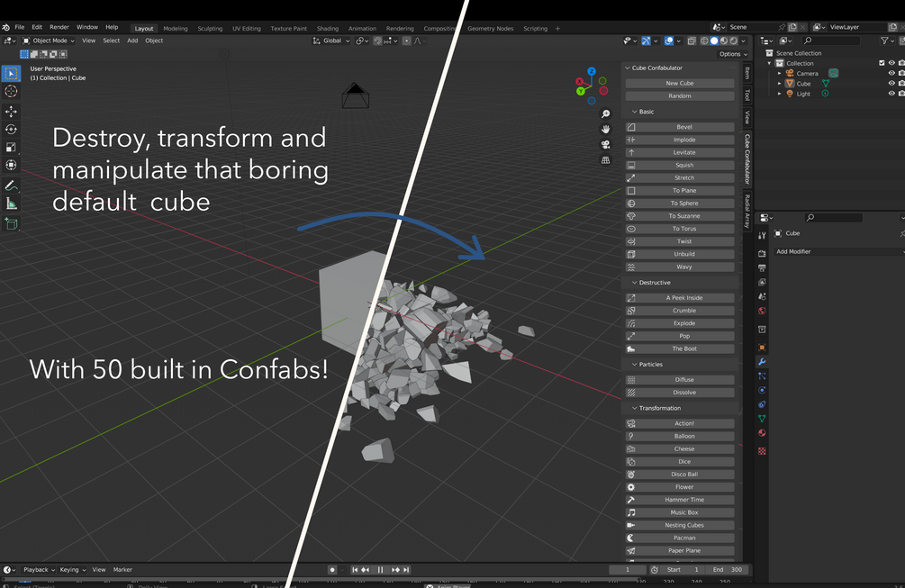Viewport: 905px width, 588px height.
Task: Select the Annotate tool
Action: click(11, 185)
